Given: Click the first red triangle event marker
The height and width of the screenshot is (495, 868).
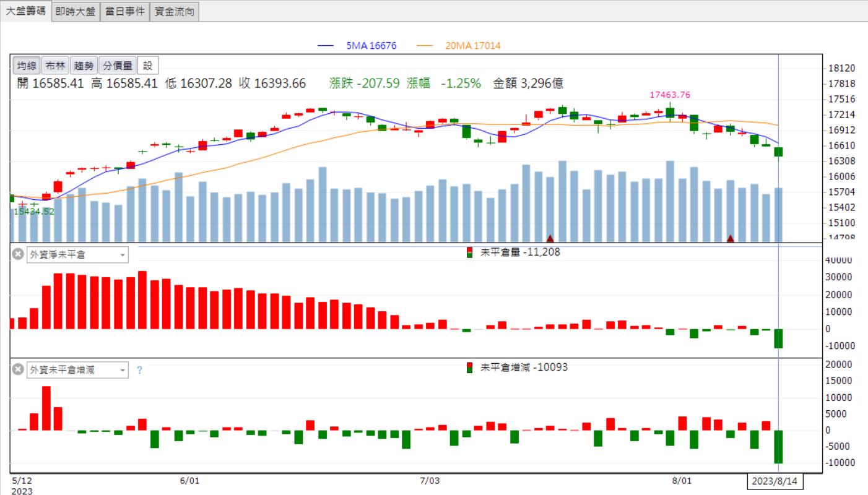Looking at the screenshot, I should [x=549, y=238].
